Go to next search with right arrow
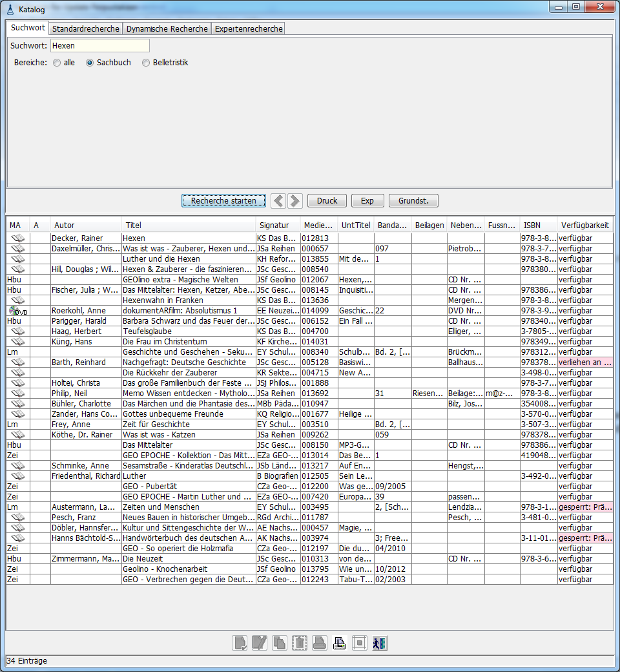Image resolution: width=620 pixels, height=672 pixels. tap(295, 201)
